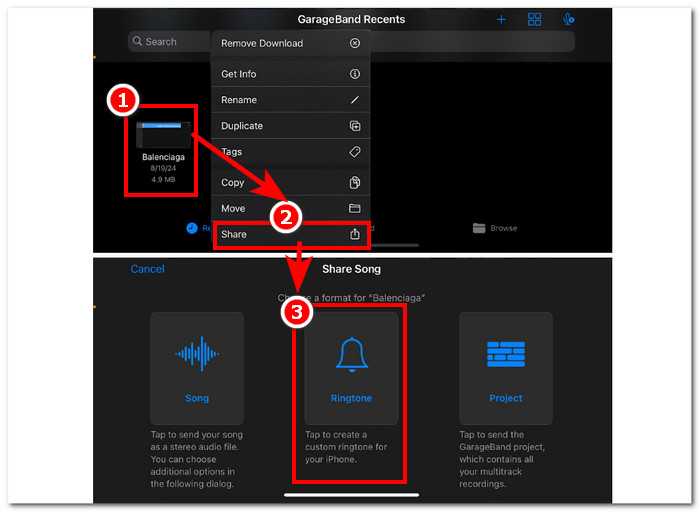700x512 pixels.
Task: Select Get Info menu entry
Action: coord(291,74)
